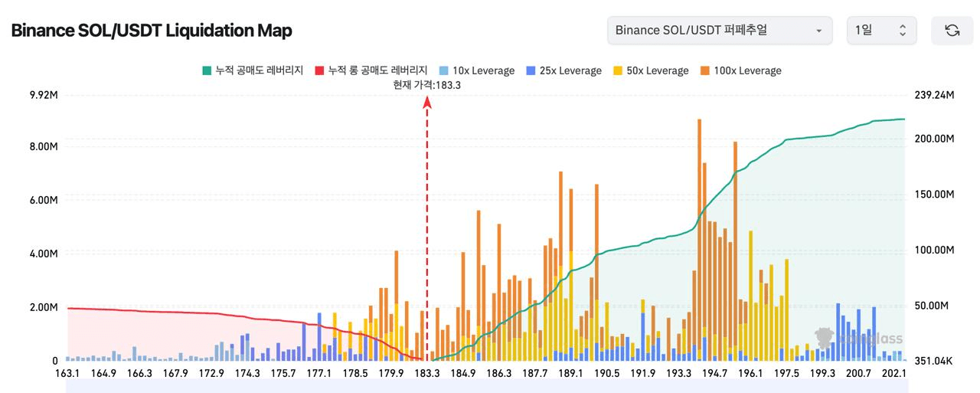Image resolution: width=980 pixels, height=393 pixels.
Task: Click the 6.00M left axis label
Action: pos(44,201)
